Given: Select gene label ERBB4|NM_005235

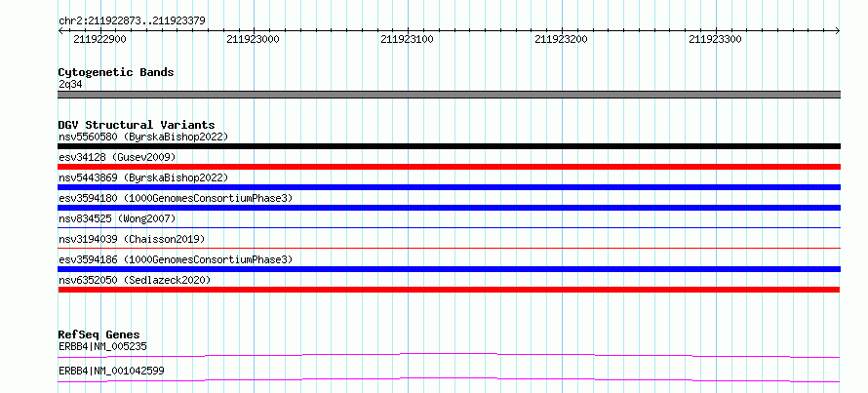Looking at the screenshot, I should (x=102, y=346).
